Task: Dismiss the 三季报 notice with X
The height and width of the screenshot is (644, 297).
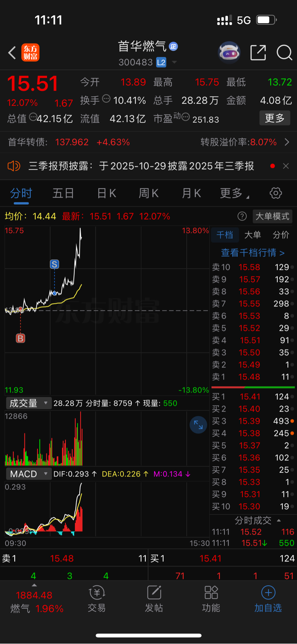Action: click(286, 166)
